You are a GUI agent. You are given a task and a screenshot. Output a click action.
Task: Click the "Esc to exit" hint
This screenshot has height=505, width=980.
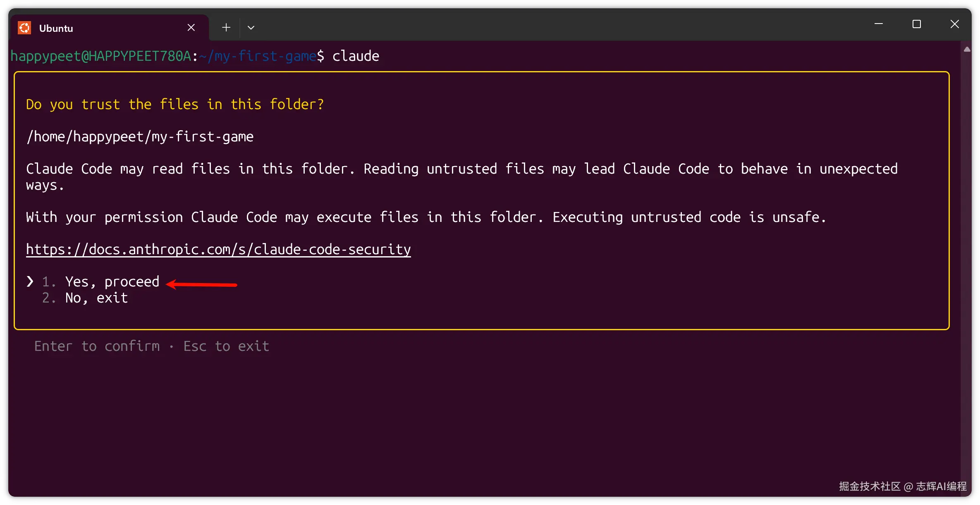click(x=226, y=346)
